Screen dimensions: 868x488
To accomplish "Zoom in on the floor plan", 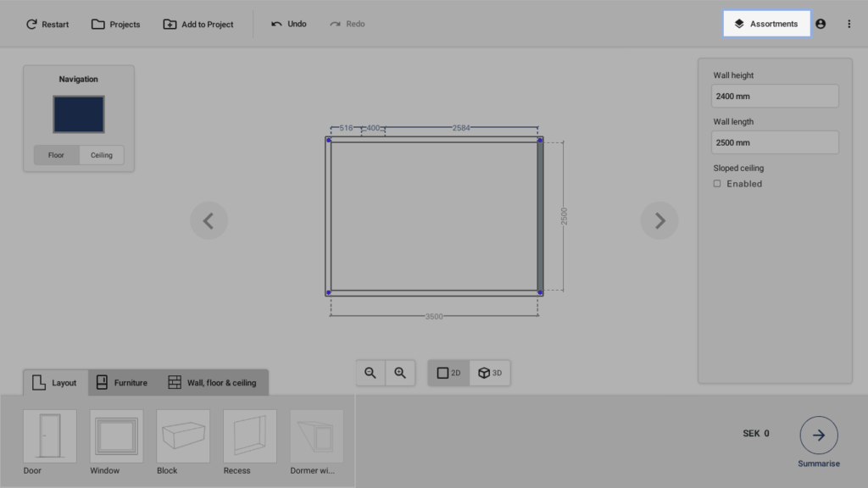I will [400, 373].
